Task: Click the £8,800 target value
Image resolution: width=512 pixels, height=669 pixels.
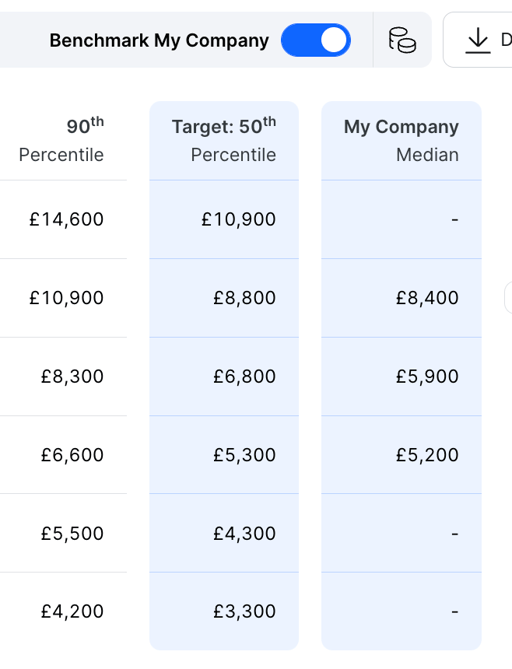Action: 244,298
